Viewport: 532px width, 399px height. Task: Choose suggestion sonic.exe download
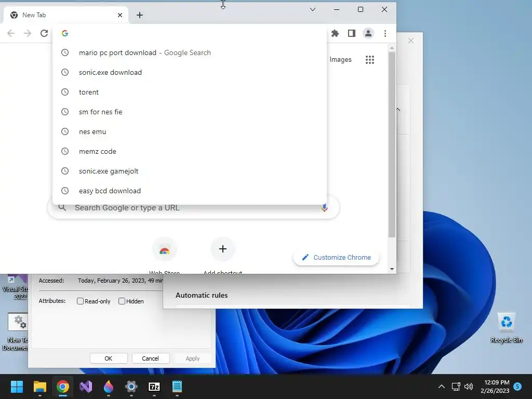[189, 72]
